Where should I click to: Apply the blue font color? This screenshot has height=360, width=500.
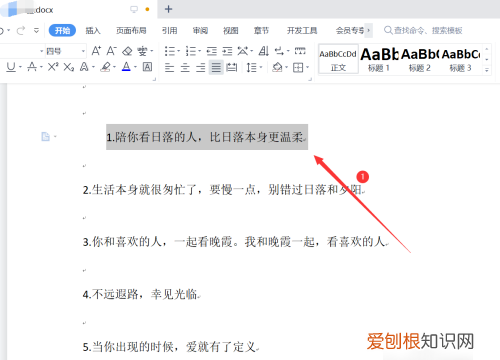point(126,67)
